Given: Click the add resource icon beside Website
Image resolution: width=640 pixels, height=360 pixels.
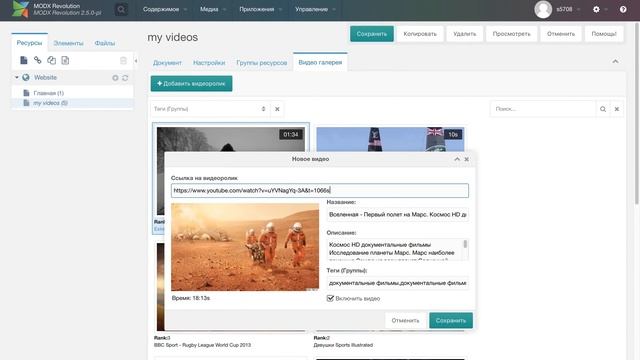Looking at the screenshot, I should tap(115, 78).
